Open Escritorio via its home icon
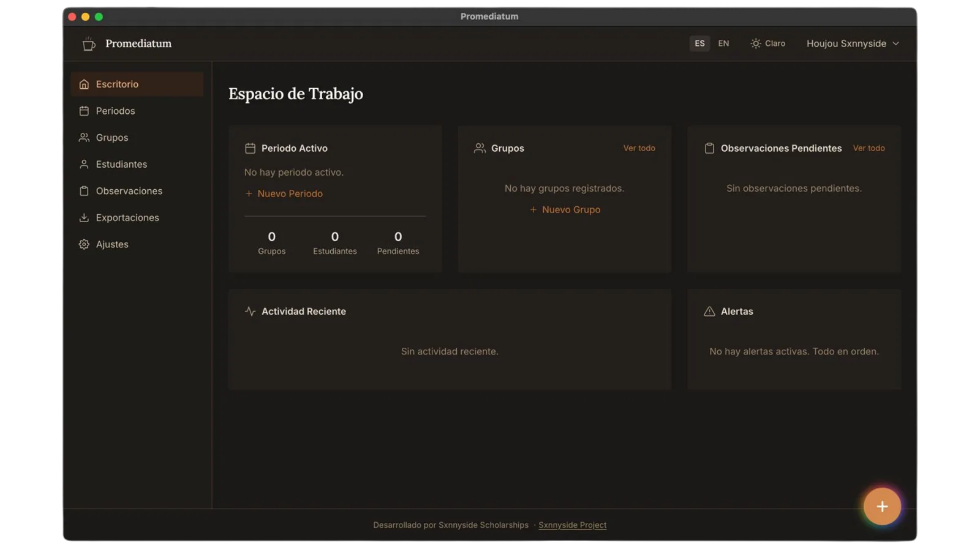Image resolution: width=980 pixels, height=551 pixels. (x=84, y=84)
